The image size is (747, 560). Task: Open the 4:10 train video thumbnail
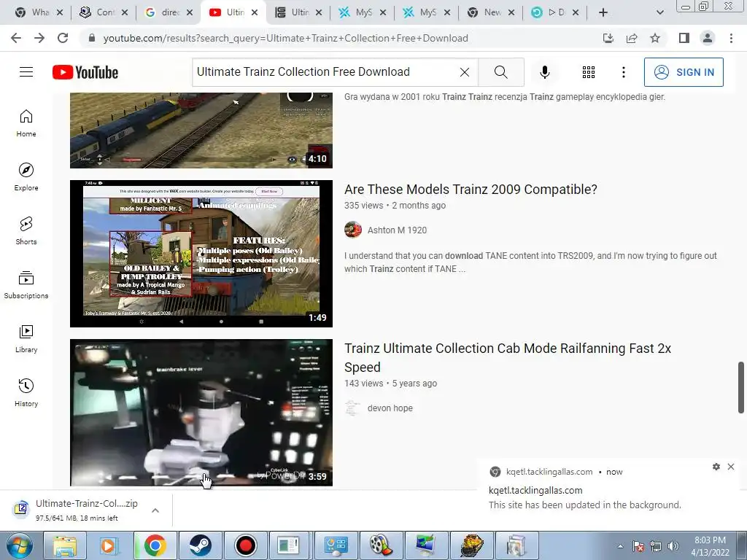click(201, 131)
